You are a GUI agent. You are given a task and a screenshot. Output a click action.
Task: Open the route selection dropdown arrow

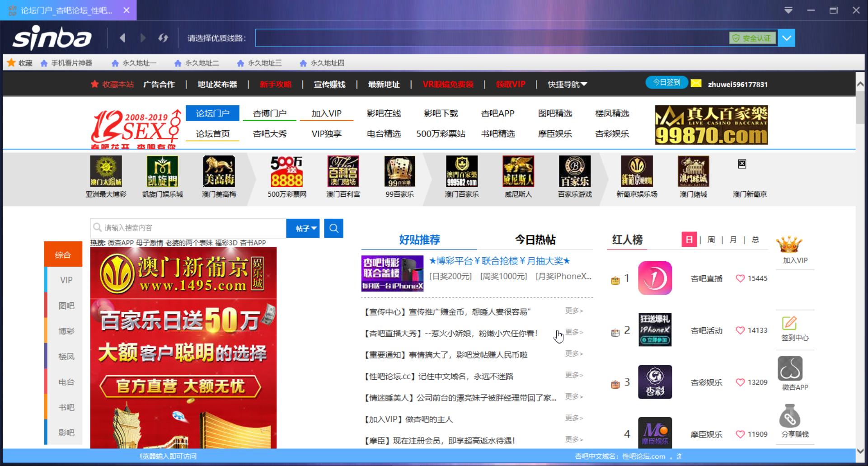coord(787,38)
